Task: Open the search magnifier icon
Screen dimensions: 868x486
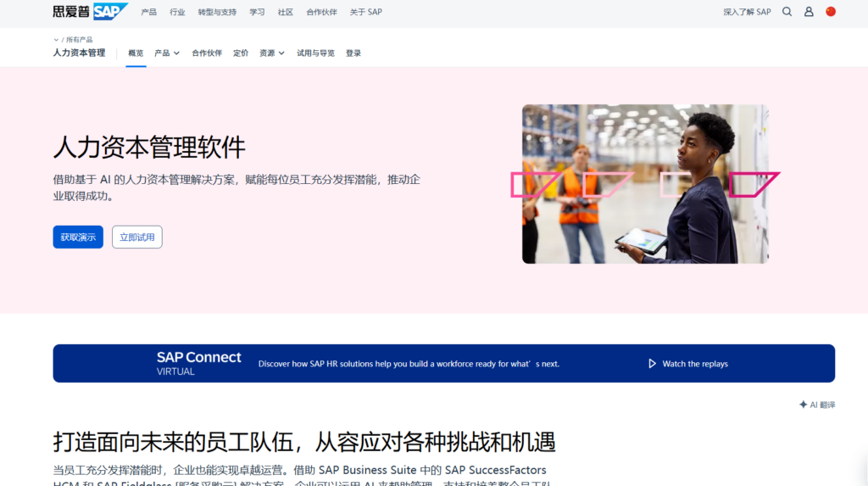Action: click(x=787, y=12)
